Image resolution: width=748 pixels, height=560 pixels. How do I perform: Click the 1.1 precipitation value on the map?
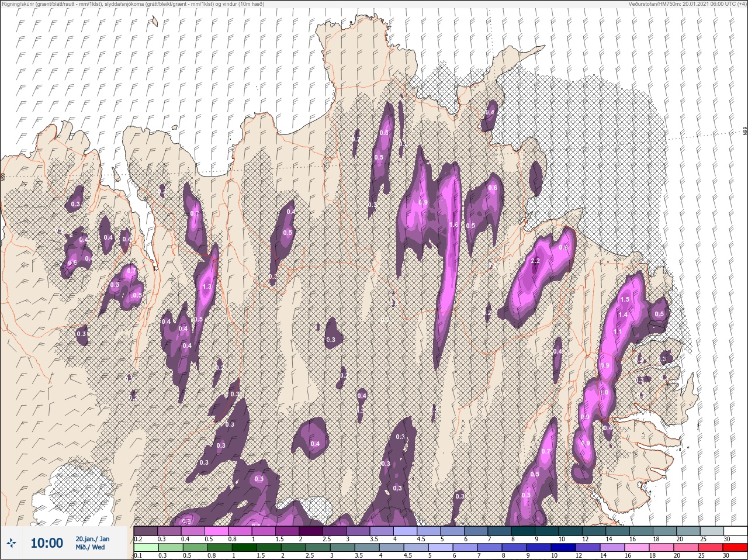pyautogui.click(x=618, y=331)
